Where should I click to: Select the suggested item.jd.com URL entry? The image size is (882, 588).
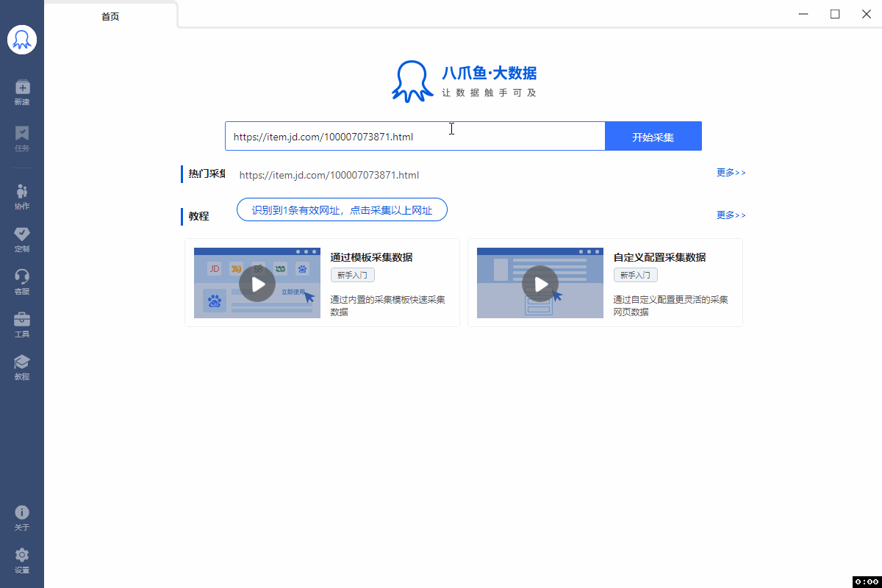[x=329, y=175]
